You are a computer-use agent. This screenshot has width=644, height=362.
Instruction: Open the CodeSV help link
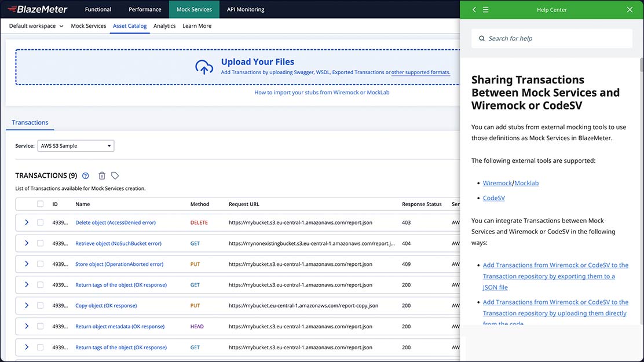(x=493, y=198)
